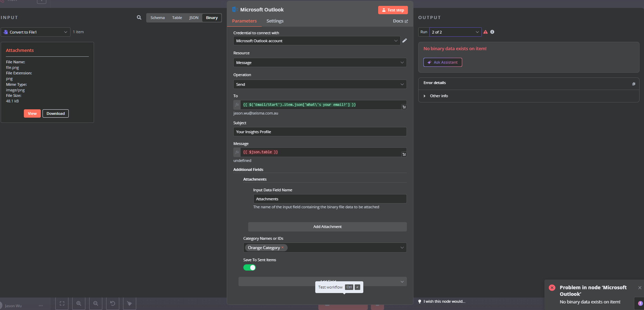The width and height of the screenshot is (644, 310).
Task: Expand the Message expression editor
Action: tap(404, 154)
